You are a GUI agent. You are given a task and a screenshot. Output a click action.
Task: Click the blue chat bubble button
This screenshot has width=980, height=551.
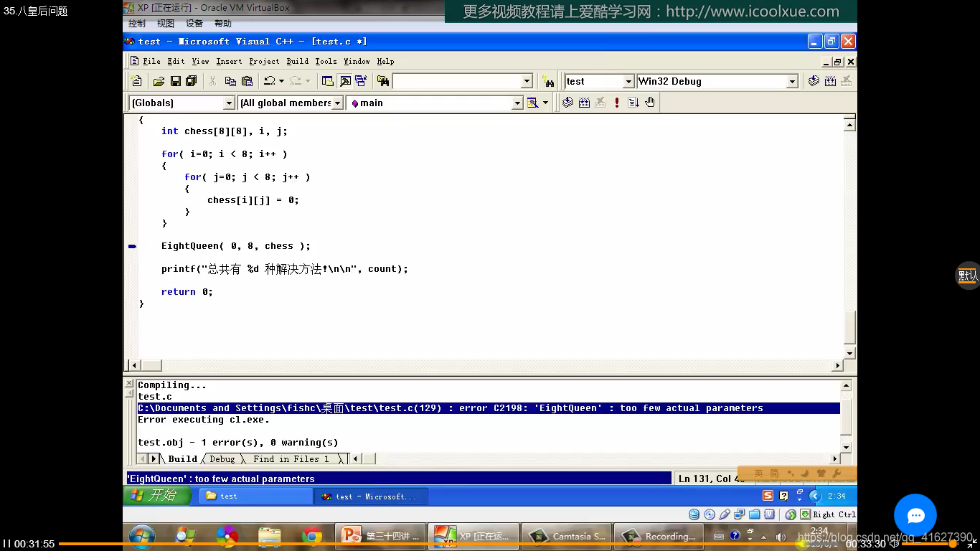point(915,515)
